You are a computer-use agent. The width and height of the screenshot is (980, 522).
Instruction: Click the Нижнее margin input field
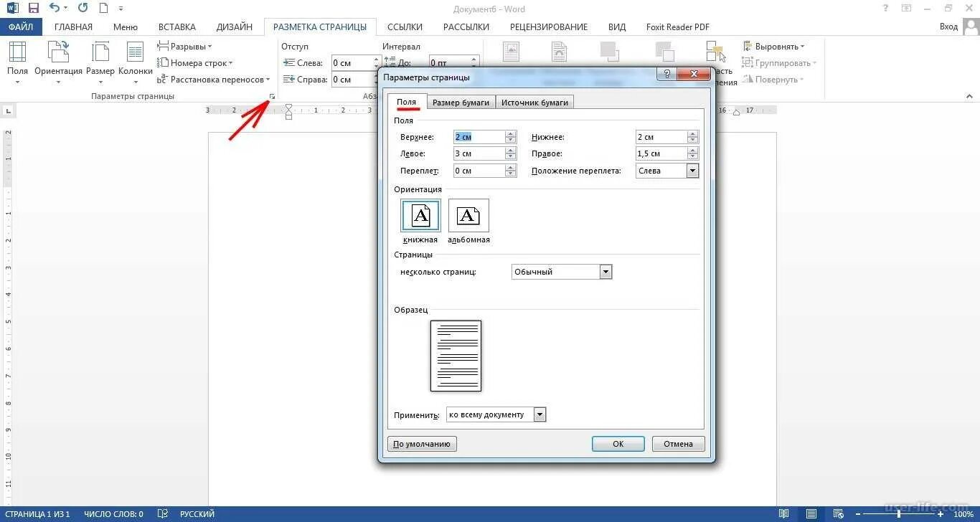[661, 137]
